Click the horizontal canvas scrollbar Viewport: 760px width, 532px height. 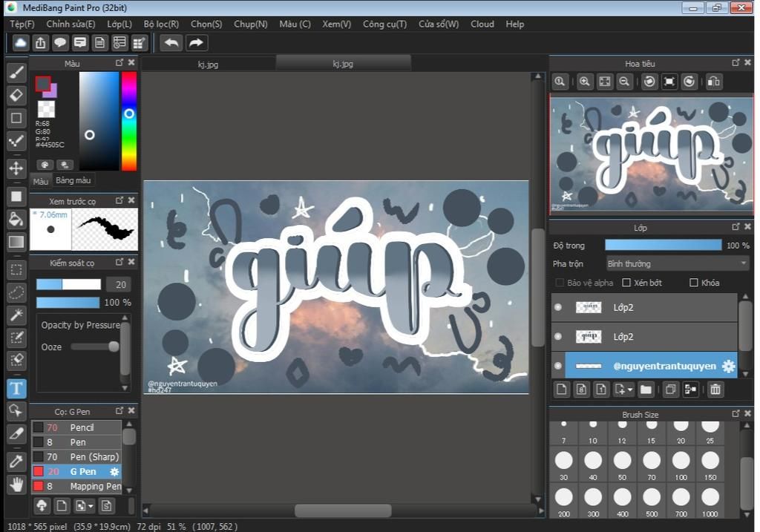(343, 510)
